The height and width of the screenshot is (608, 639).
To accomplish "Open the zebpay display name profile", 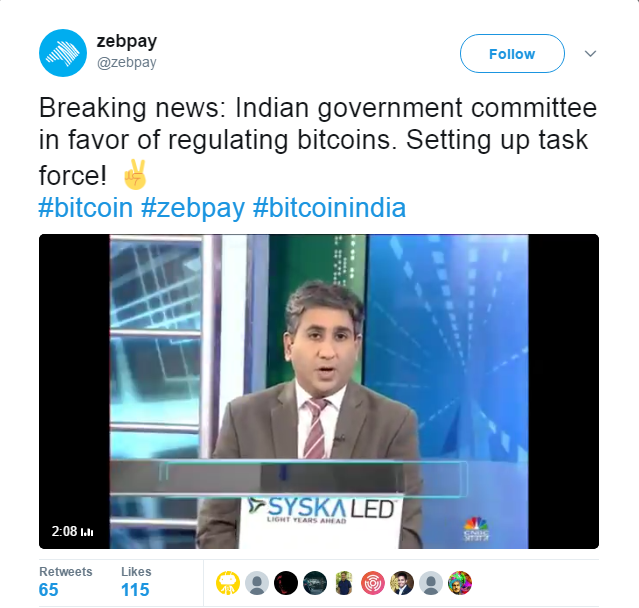I will coord(127,41).
